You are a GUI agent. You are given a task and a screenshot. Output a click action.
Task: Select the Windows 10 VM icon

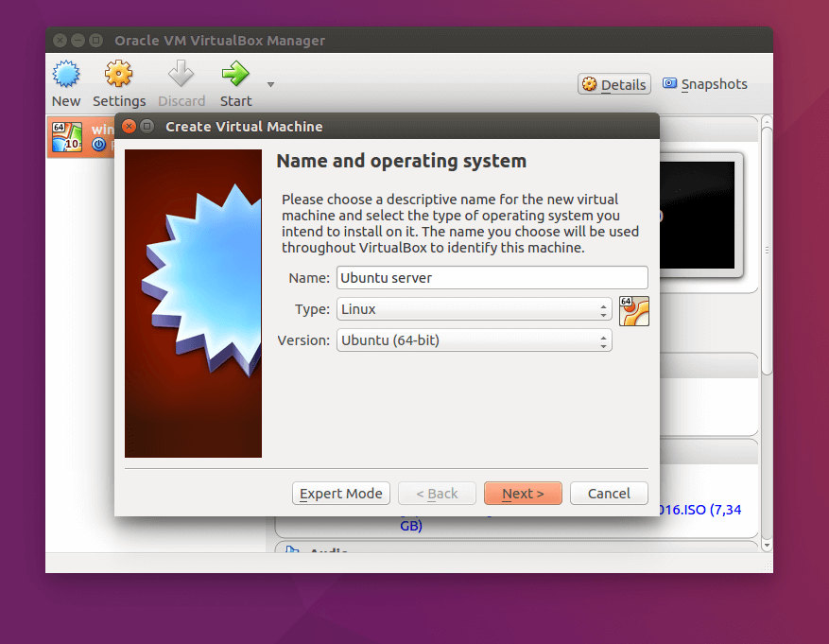coord(67,137)
